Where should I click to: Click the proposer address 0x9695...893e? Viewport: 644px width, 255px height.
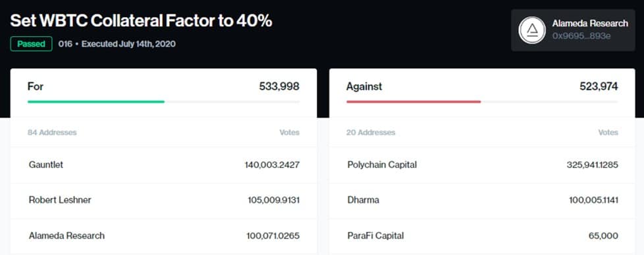tap(581, 36)
